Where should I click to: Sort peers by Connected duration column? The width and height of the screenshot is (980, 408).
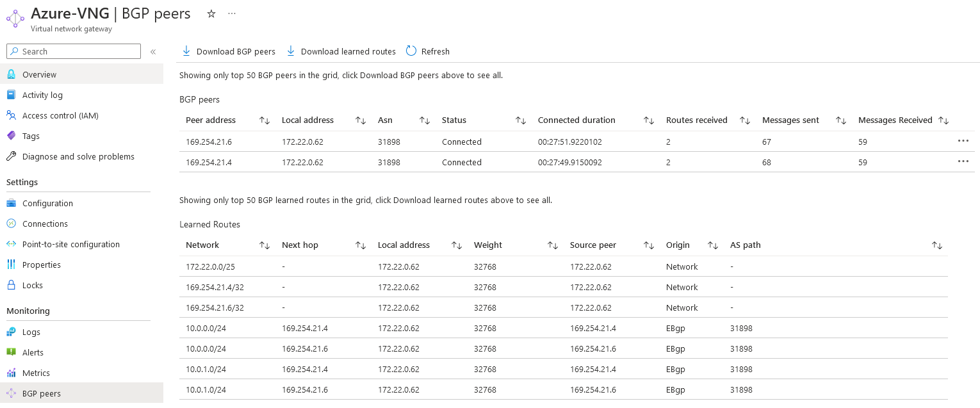649,120
